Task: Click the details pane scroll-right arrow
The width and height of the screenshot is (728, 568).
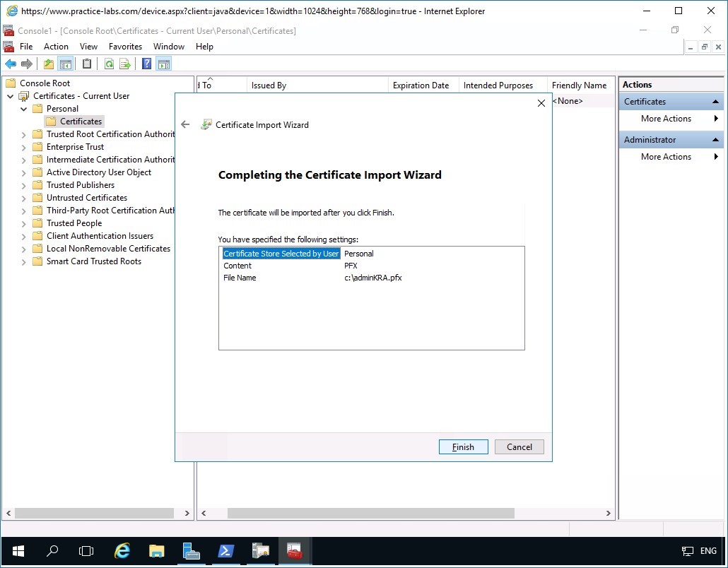Action: point(609,513)
